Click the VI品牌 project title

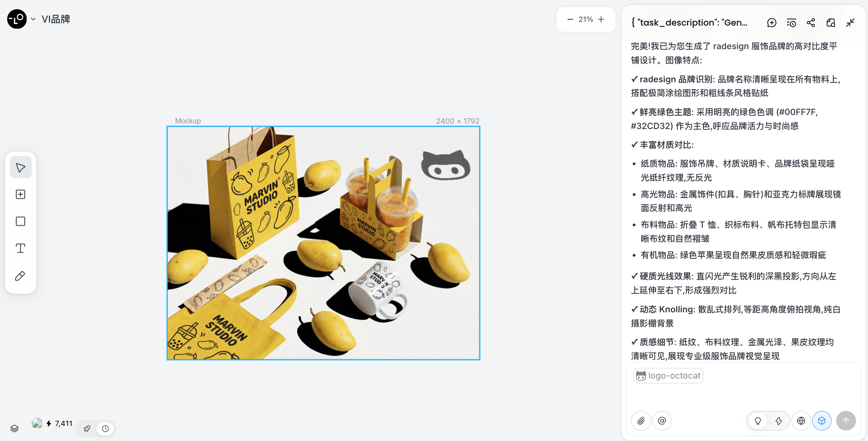[56, 19]
